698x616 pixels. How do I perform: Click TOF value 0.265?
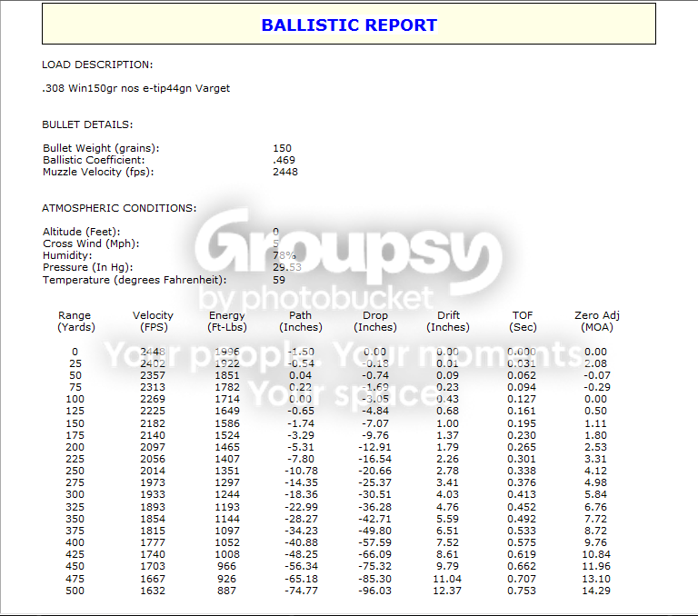click(x=522, y=447)
